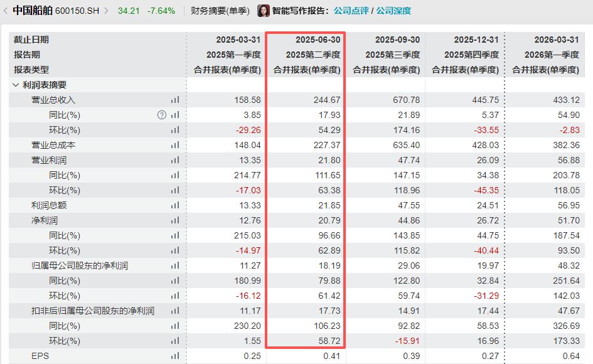Click stock price 34.21

coord(129,11)
